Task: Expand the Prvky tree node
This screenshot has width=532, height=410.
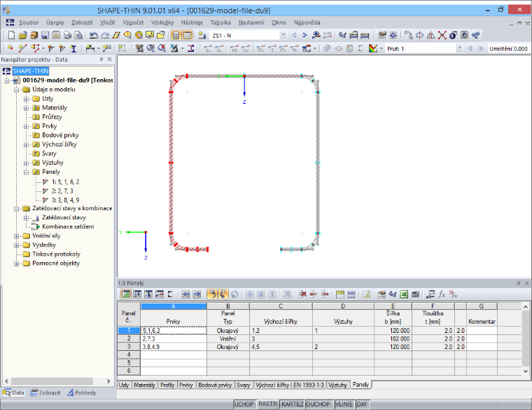Action: point(26,126)
